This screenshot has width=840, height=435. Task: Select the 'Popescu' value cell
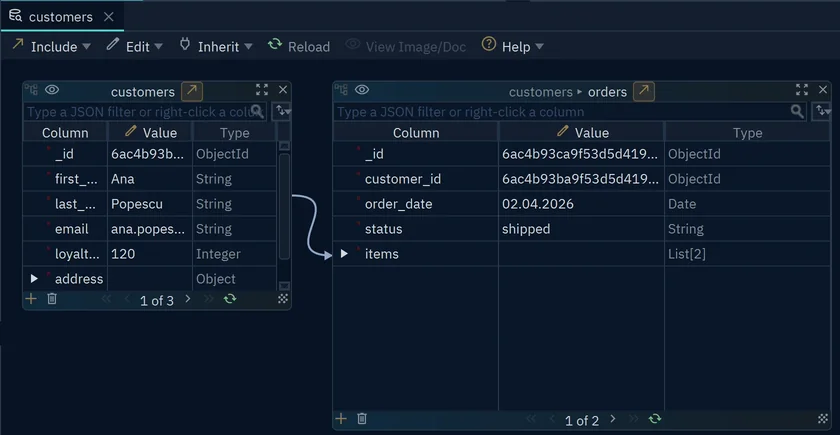point(150,204)
